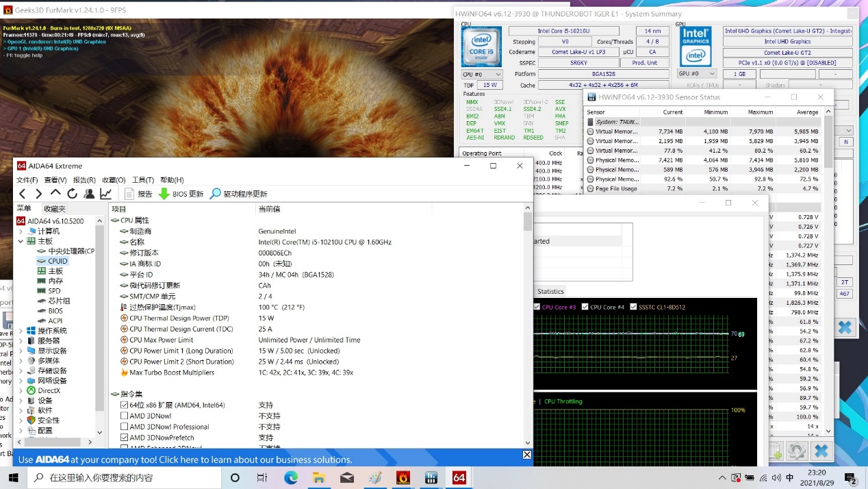Screen dimensions: 868x489
Task: Expand the 显示设备 tree node
Action: coord(21,351)
